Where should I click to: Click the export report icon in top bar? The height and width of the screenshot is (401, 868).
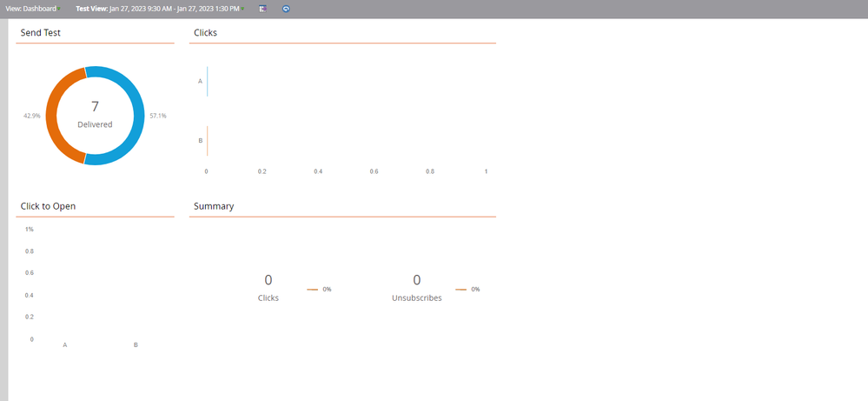coord(263,9)
